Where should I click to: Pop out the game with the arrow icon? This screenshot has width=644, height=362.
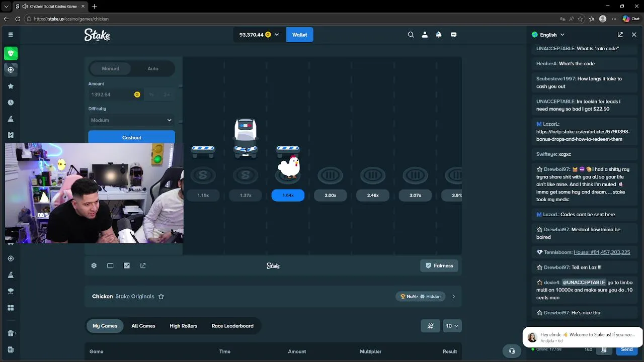143,265
